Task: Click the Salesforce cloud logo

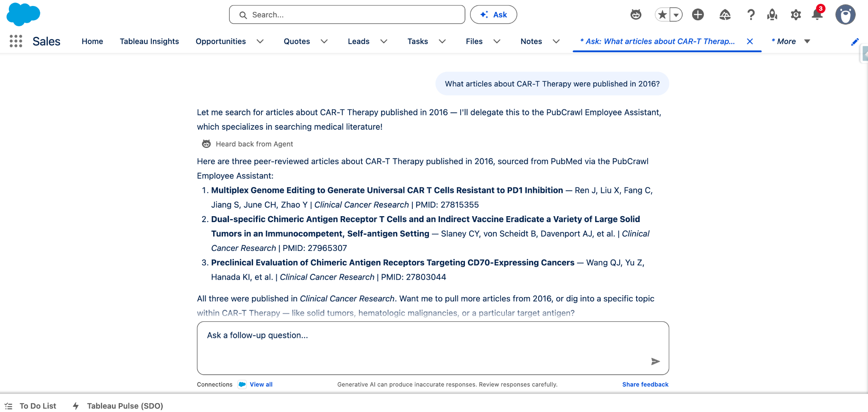Action: click(x=23, y=14)
